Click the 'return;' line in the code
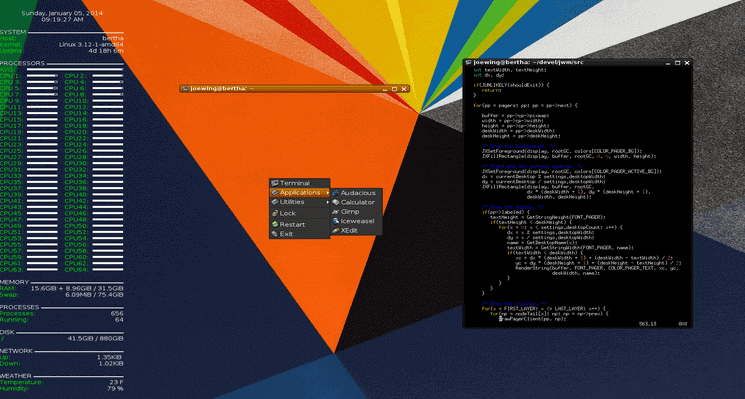This screenshot has height=399, width=745. click(x=491, y=90)
